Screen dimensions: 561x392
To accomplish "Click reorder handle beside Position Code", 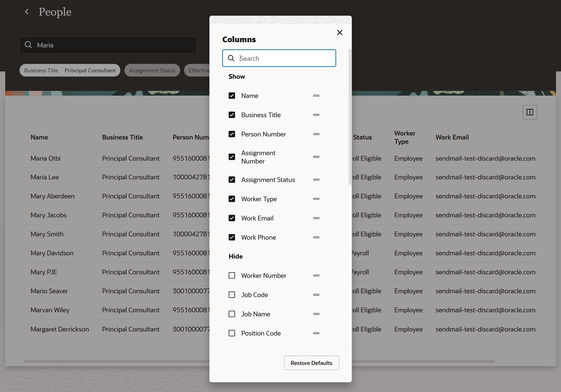I will coord(316,333).
